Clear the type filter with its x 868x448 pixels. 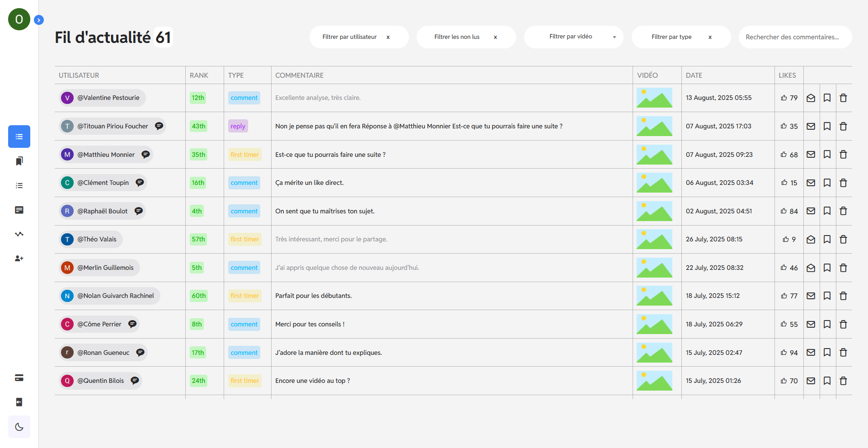click(x=710, y=37)
